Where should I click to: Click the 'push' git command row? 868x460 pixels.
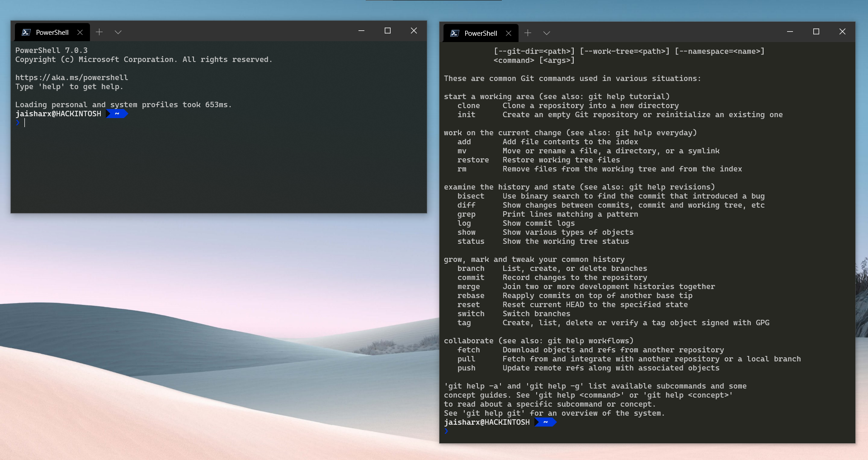tap(589, 368)
